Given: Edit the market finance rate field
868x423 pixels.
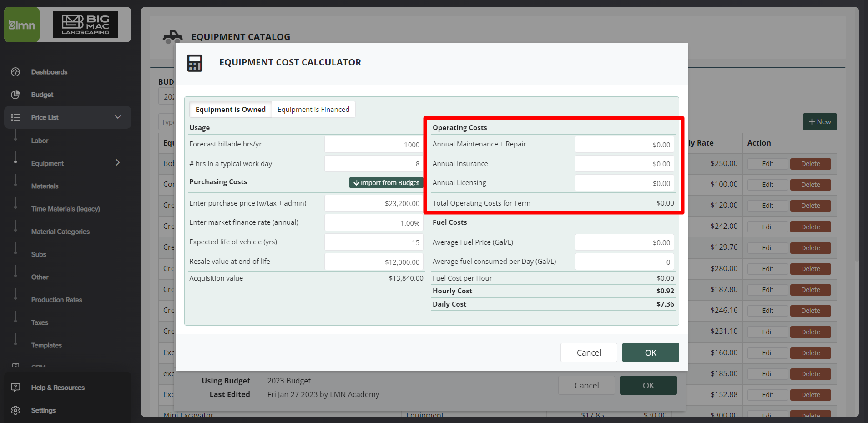Looking at the screenshot, I should coord(373,222).
